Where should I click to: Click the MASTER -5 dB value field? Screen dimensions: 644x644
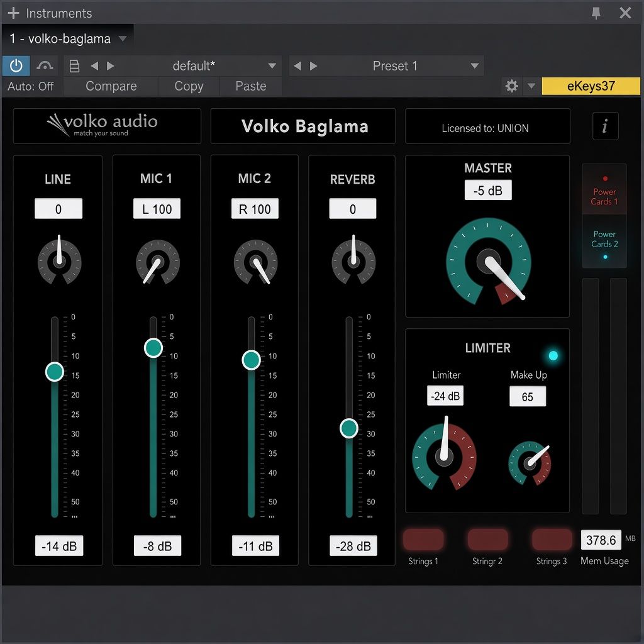(x=488, y=190)
